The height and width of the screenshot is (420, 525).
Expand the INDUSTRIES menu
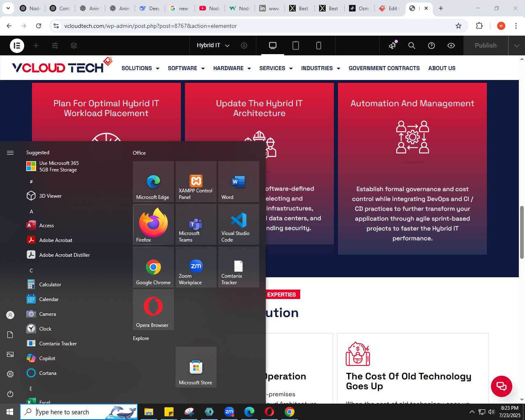click(x=321, y=68)
